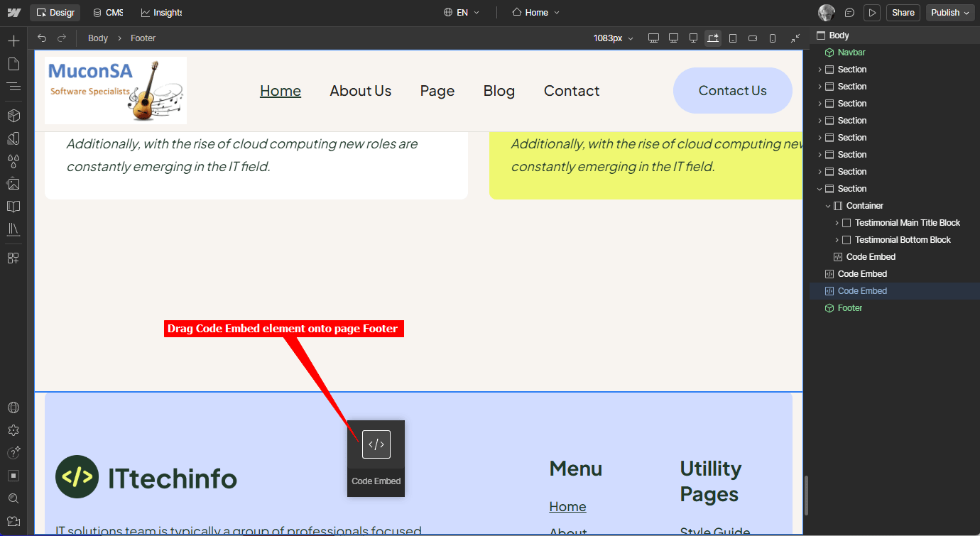Click the Webflow logo menu
The width and height of the screenshot is (980, 536).
14,13
